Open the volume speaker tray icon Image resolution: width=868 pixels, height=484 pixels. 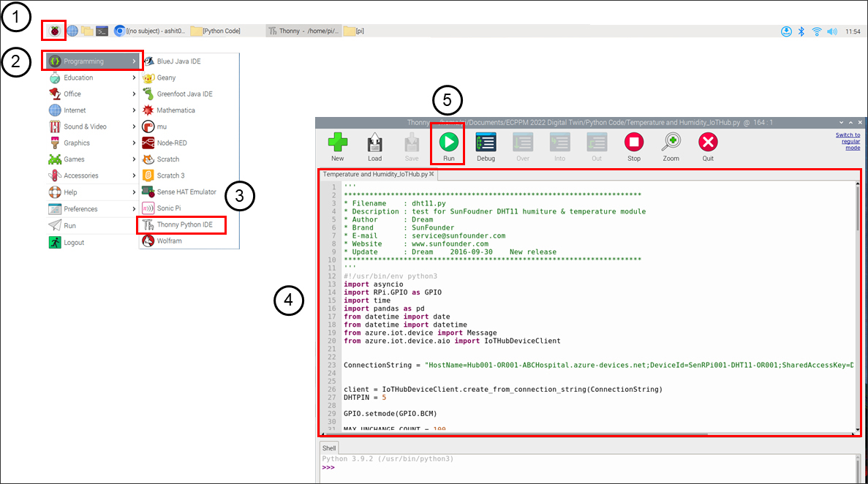[832, 31]
